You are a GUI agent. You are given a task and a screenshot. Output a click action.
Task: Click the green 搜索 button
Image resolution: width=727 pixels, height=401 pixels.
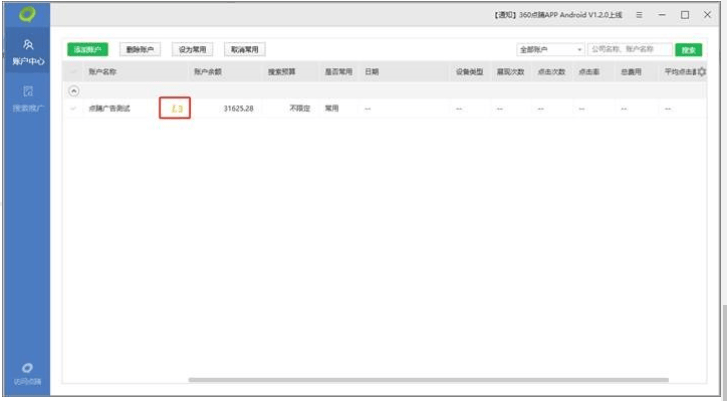click(x=689, y=50)
